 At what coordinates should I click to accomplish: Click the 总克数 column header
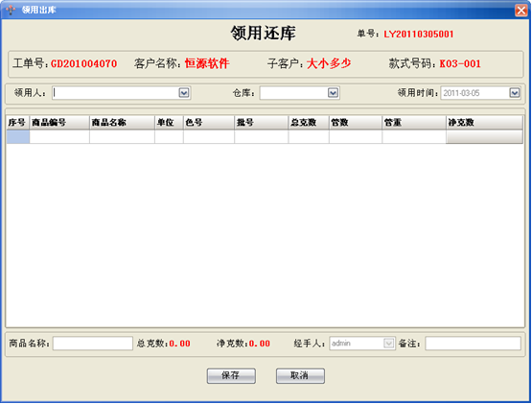(x=309, y=122)
